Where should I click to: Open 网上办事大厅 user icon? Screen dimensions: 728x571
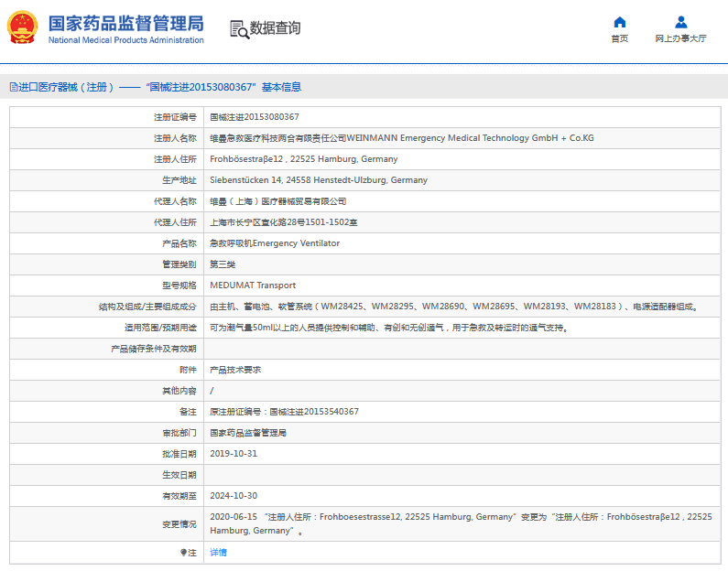[680, 22]
